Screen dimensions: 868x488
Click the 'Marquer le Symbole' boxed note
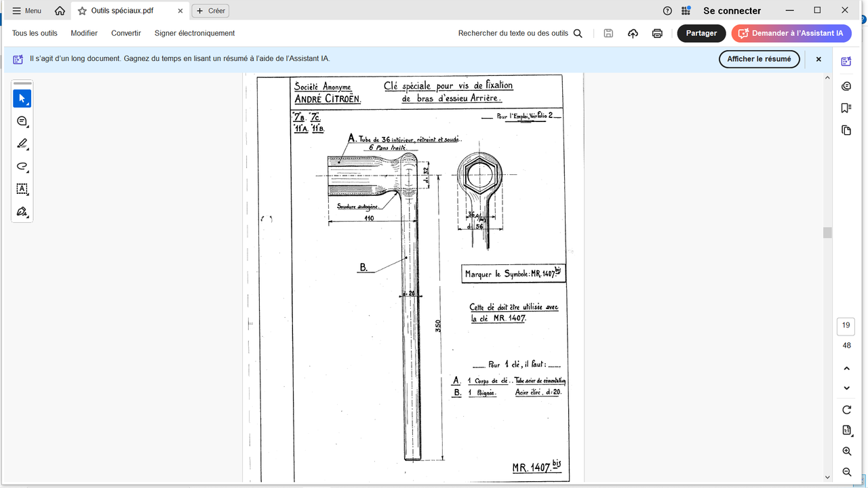(x=513, y=274)
